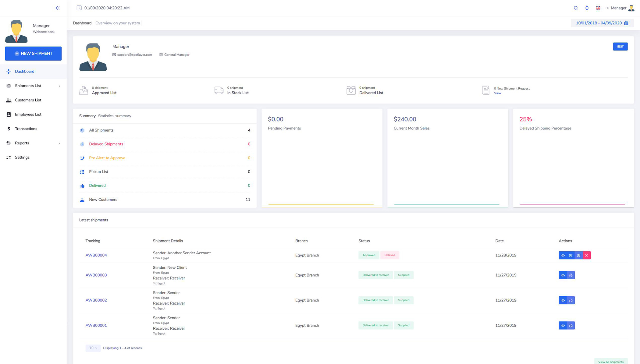This screenshot has width=640, height=364.
Task: Click Tracking column header
Action: click(x=93, y=241)
